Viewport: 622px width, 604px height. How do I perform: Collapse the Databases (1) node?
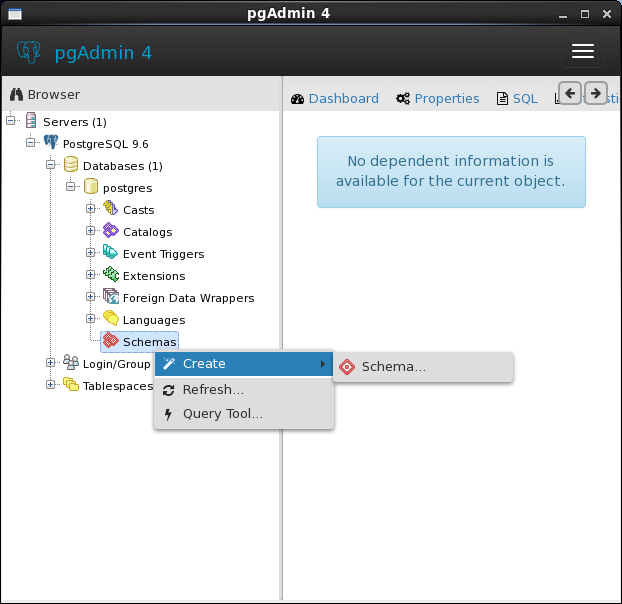tap(50, 164)
